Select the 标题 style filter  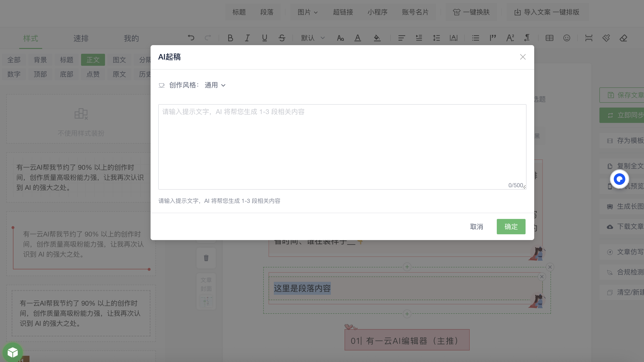coord(66,60)
